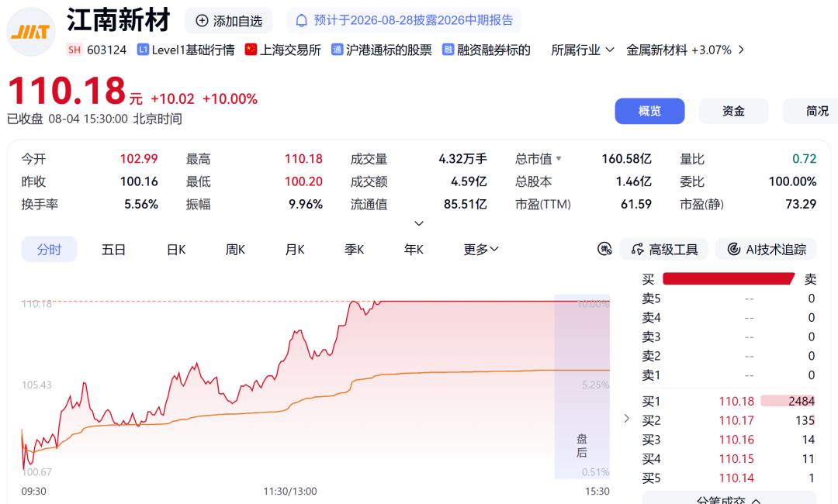
Task: Select the 年K chart tab
Action: pos(414,250)
